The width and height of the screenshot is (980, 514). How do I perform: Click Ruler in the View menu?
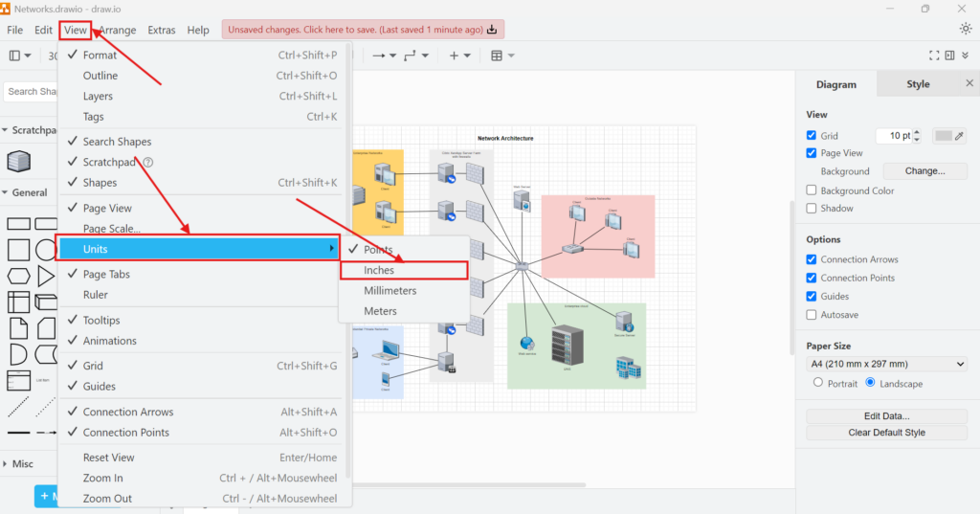95,295
